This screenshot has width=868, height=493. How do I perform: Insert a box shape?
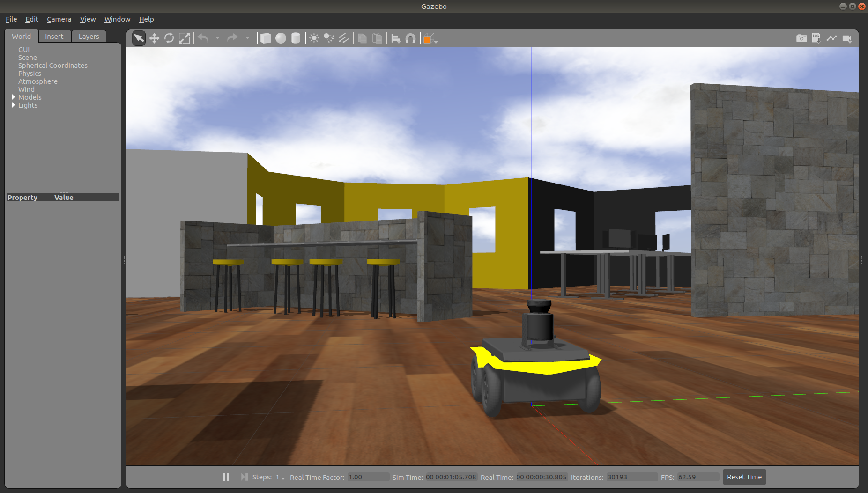266,38
